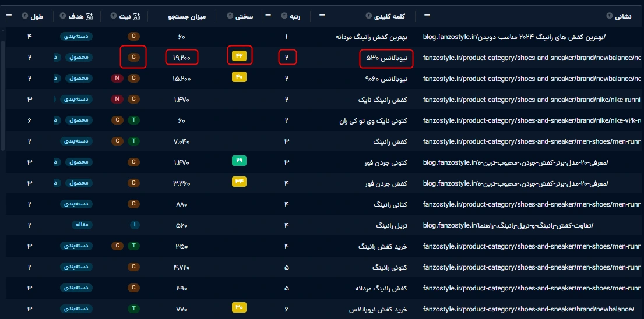Image resolution: width=644 pixels, height=319 pixels.
Task: Click the دسته‌بندی tag in کفش رانینگ نایک row
Action: [77, 99]
